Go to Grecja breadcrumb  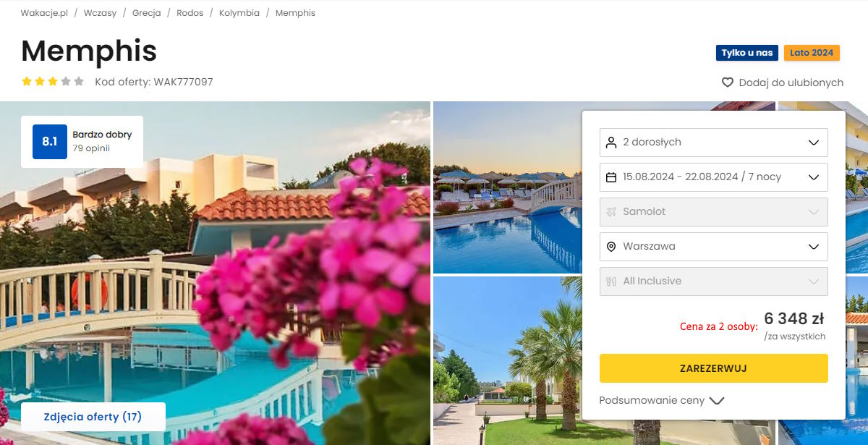click(147, 13)
